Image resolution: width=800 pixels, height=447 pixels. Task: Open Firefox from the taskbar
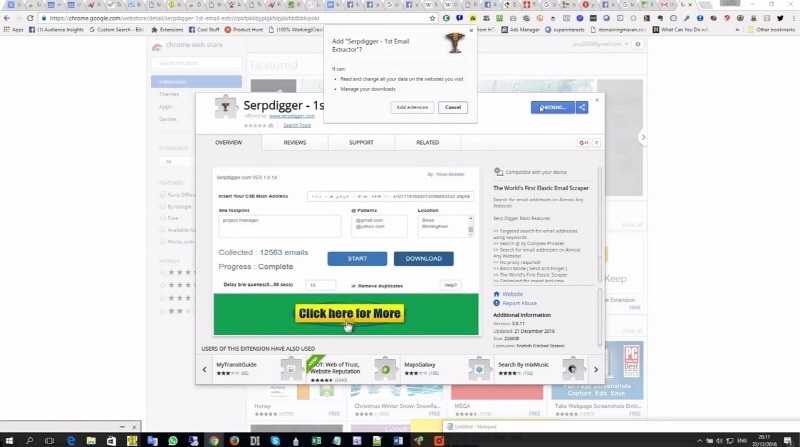234,440
